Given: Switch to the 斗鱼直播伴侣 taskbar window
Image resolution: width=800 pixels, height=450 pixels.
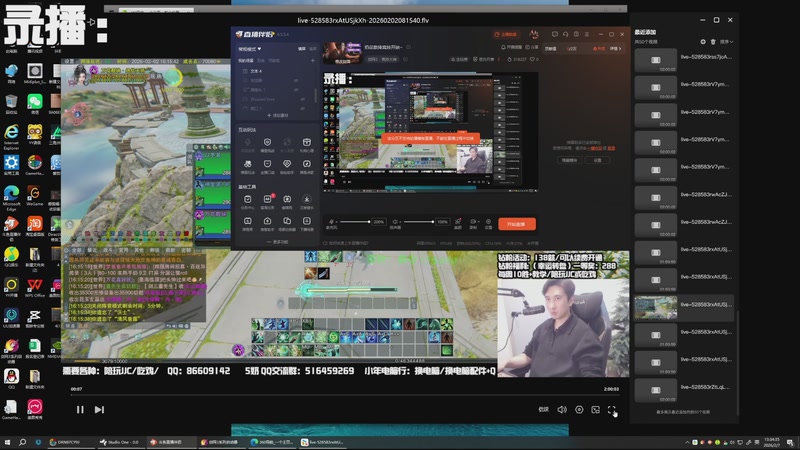Looking at the screenshot, I should (170, 442).
